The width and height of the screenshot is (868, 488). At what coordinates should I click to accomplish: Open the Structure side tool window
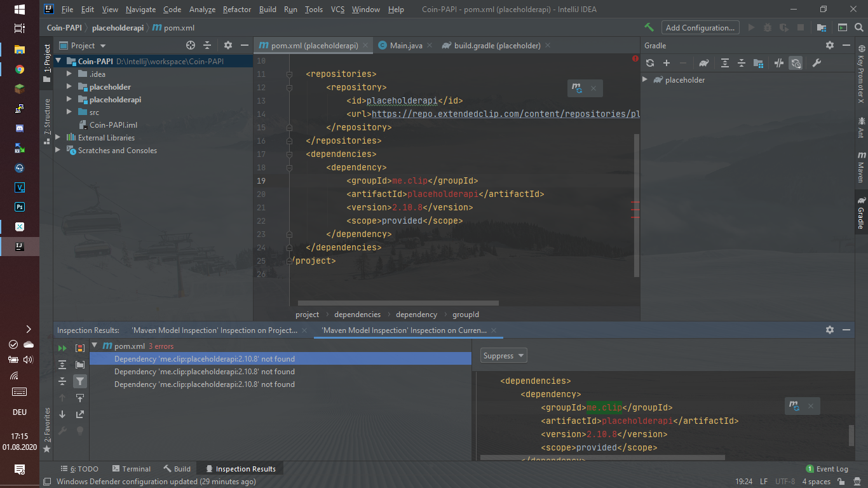coord(46,121)
